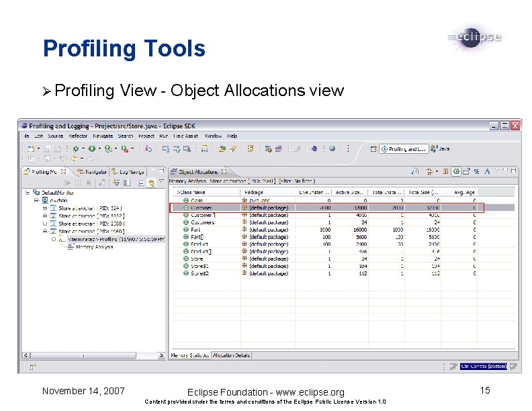
Task: Click the green Run toolbar icon
Action: [x=92, y=148]
